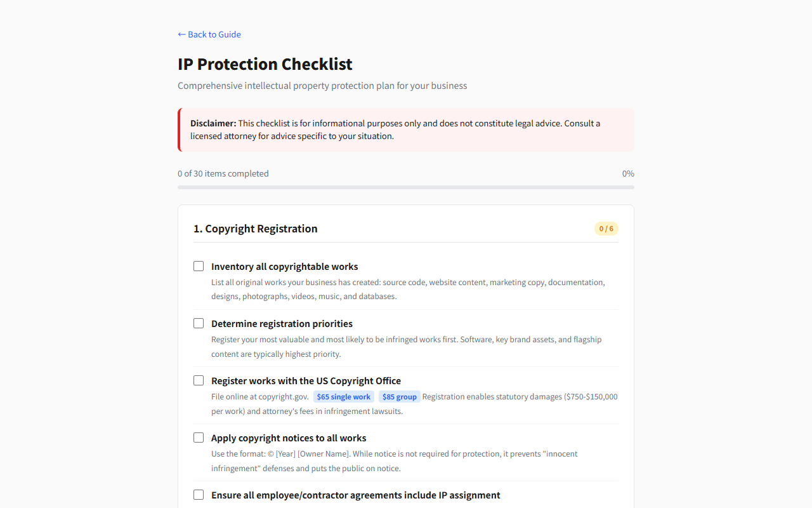Tick the Determine registration priorities checkbox

pyautogui.click(x=199, y=323)
